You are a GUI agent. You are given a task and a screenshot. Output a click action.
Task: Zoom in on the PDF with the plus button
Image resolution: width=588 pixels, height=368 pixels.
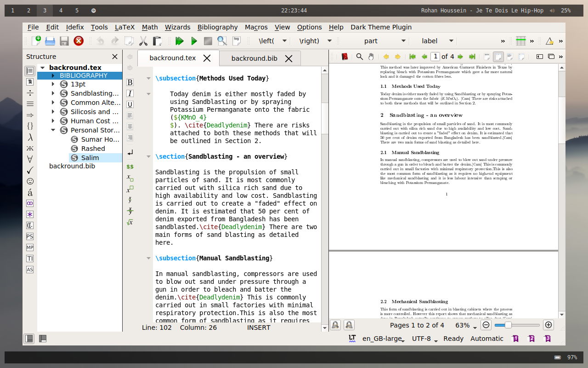tap(548, 325)
